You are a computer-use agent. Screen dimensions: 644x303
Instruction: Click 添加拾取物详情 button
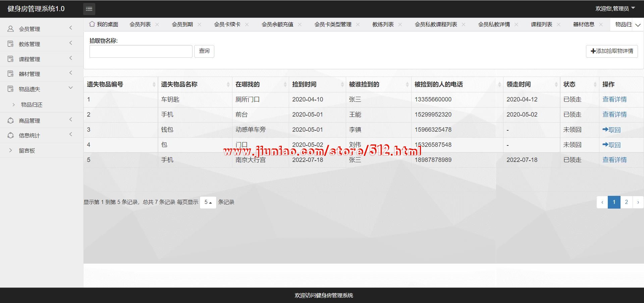(611, 51)
